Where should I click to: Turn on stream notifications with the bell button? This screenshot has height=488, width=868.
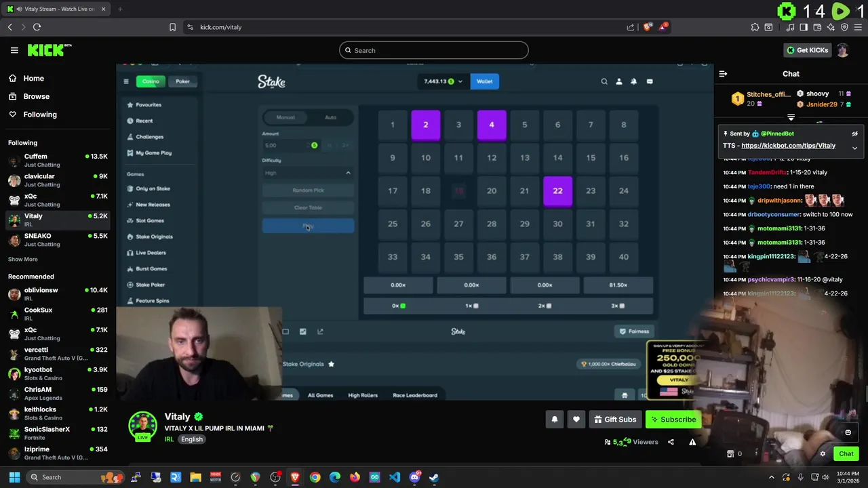point(555,420)
